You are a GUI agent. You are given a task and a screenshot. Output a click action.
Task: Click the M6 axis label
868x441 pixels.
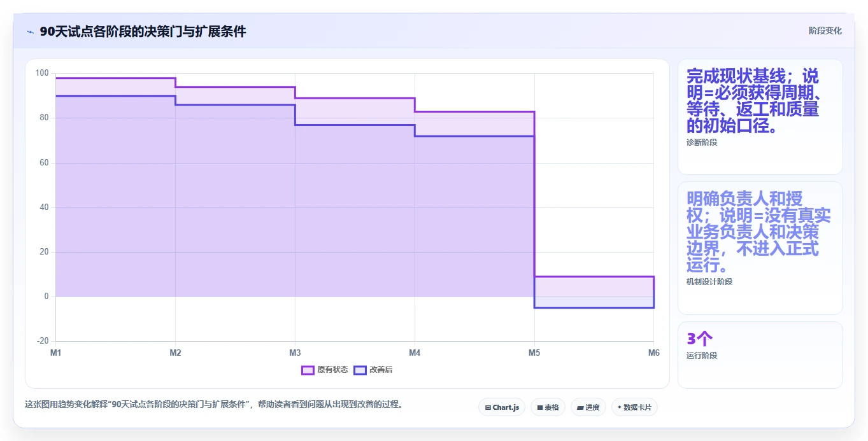click(653, 353)
